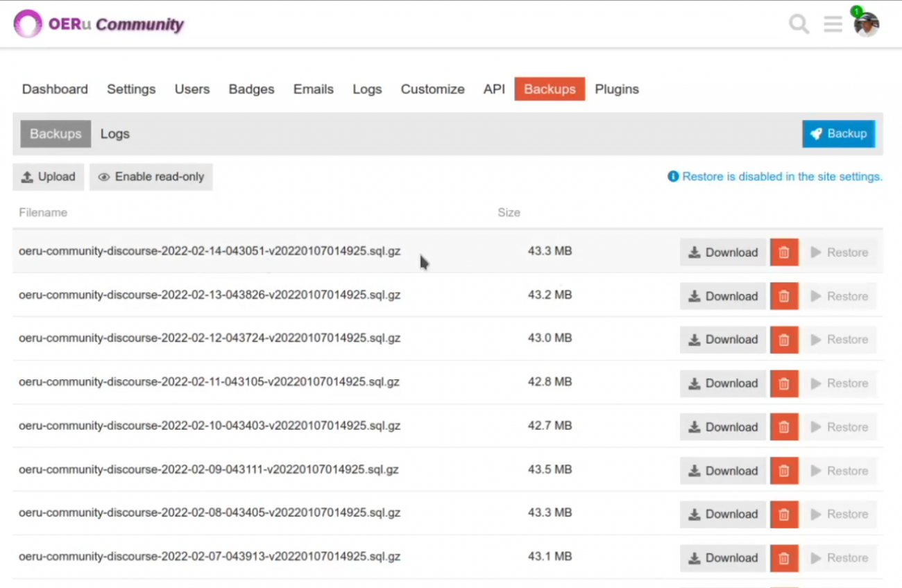
Task: Select filename oeru-community-discourse-2022-02-13-043826
Action: pos(210,295)
